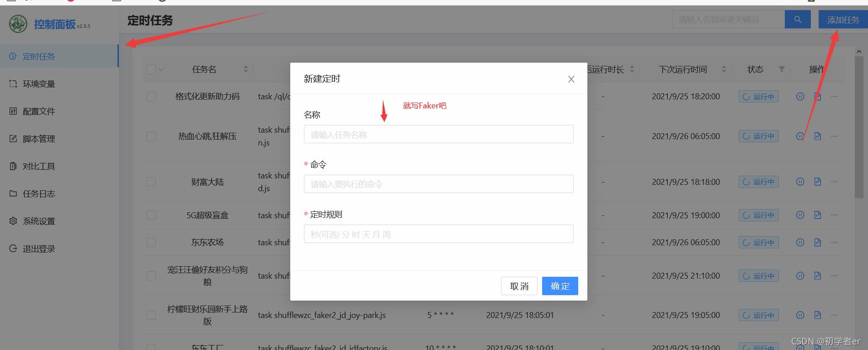Check the 柠檬旺财乐园新手上路版 row checkbox

(x=151, y=315)
